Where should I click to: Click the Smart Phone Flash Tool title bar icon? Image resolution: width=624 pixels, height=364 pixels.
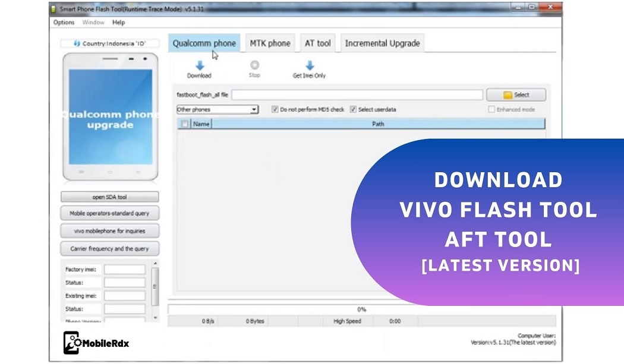52,8
